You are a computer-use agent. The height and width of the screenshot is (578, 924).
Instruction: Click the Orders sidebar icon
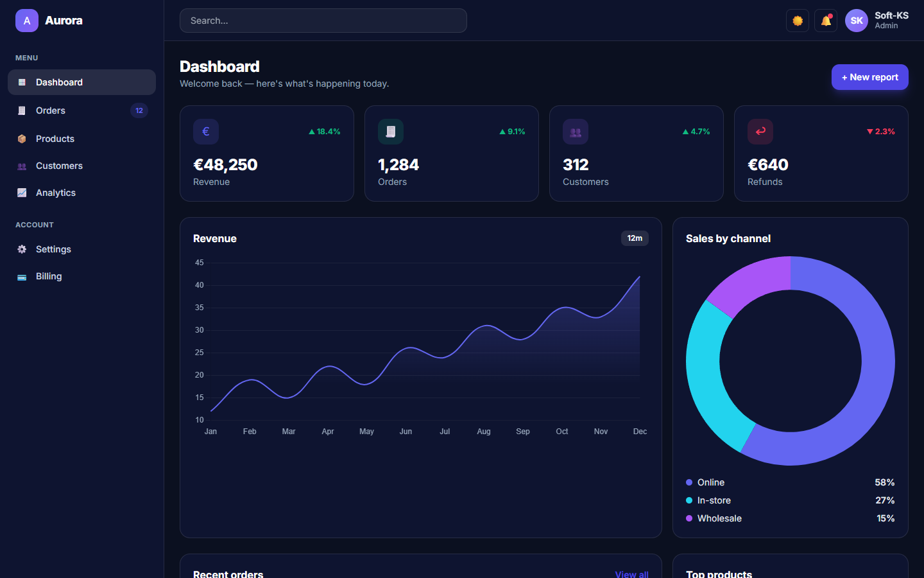pyautogui.click(x=22, y=110)
